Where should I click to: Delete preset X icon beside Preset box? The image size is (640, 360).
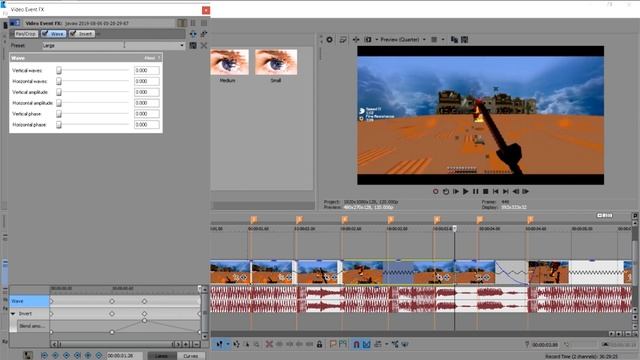(204, 45)
